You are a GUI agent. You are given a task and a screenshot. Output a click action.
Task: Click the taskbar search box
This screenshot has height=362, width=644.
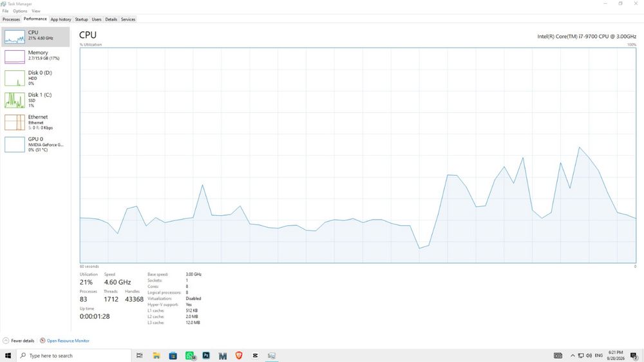pos(74,356)
